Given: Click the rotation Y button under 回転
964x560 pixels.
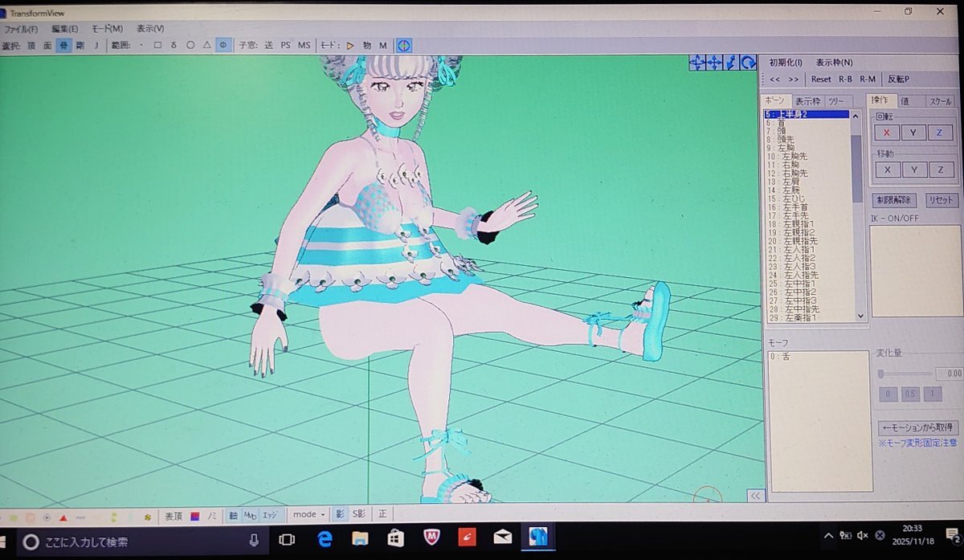Looking at the screenshot, I should pos(913,133).
